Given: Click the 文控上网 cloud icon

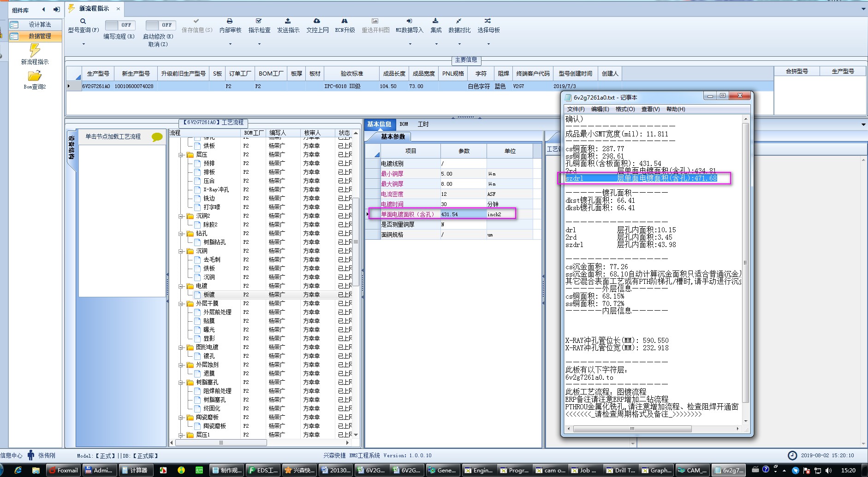Looking at the screenshot, I should tap(317, 21).
